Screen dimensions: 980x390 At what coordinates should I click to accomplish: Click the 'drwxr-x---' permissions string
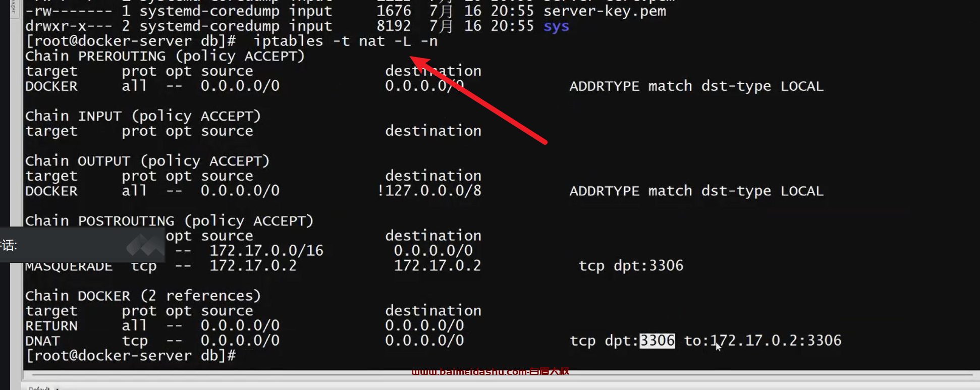click(x=69, y=26)
